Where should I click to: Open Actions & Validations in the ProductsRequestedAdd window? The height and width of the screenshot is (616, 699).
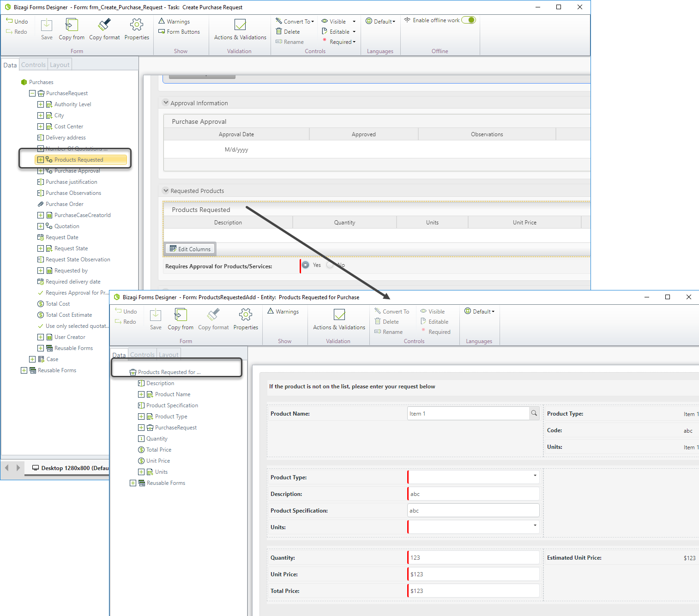339,320
